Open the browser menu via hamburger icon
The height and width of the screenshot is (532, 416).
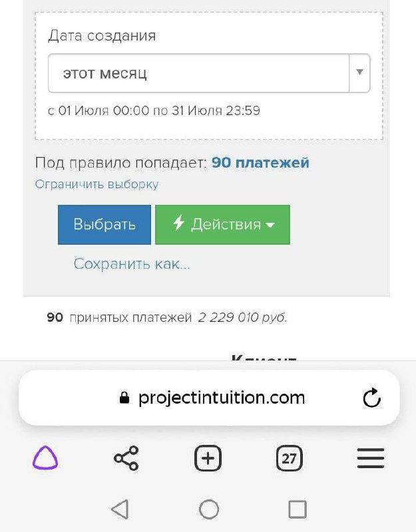(x=371, y=458)
